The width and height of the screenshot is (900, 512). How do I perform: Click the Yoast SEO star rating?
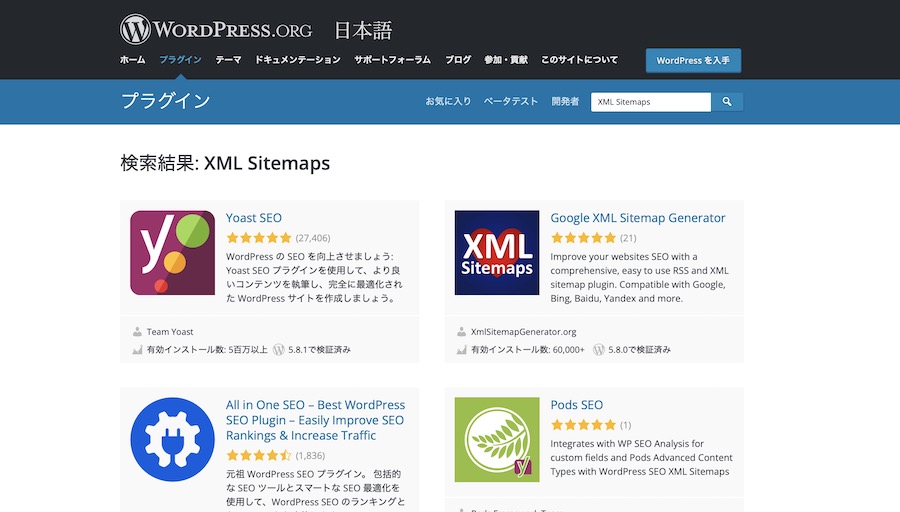tap(259, 238)
